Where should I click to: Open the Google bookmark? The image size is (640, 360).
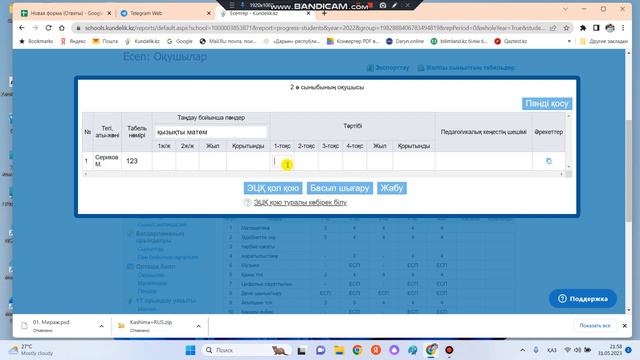180,41
